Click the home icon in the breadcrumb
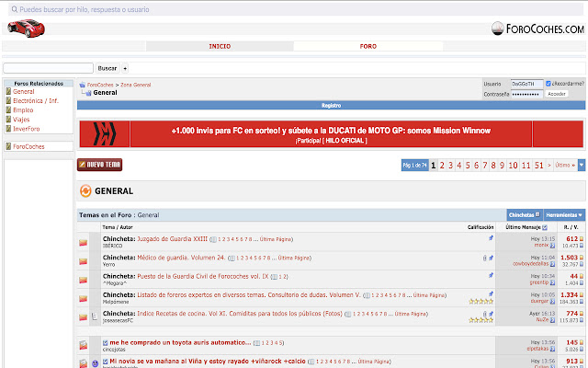 coord(83,85)
